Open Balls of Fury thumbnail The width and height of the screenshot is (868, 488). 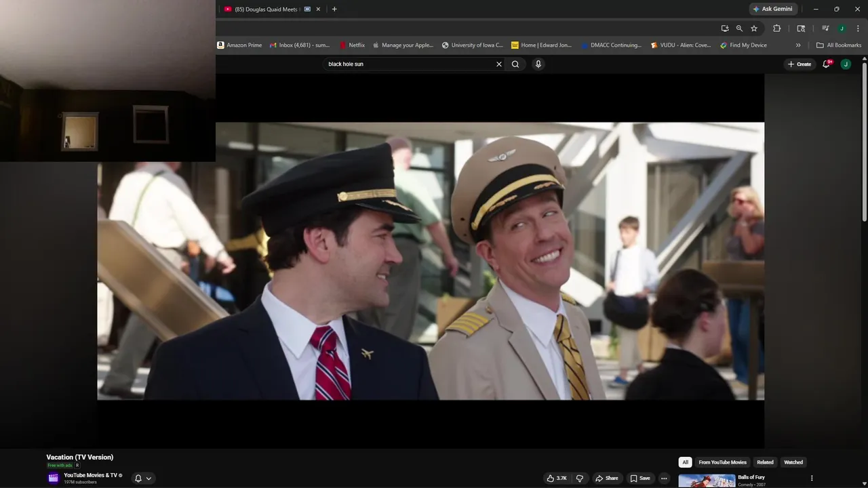click(x=707, y=481)
